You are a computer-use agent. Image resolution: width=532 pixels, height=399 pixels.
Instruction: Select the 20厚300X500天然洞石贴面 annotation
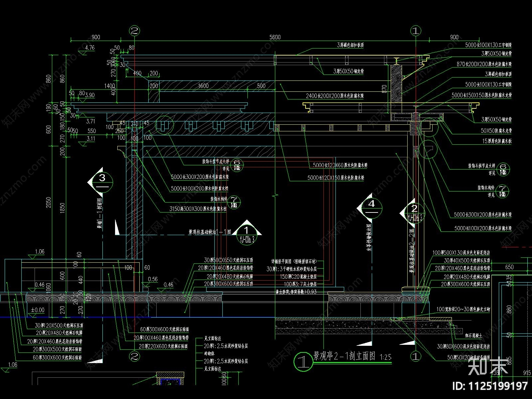(57, 349)
